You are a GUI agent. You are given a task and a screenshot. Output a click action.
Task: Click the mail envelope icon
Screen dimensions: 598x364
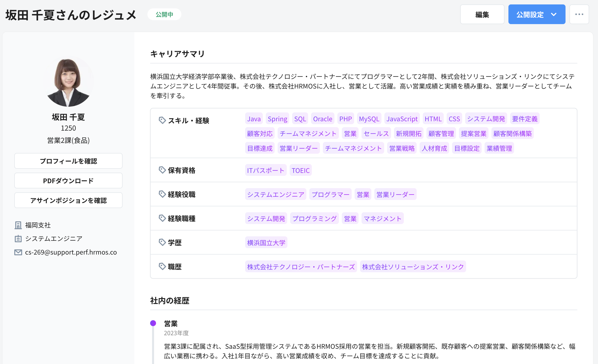tap(18, 252)
